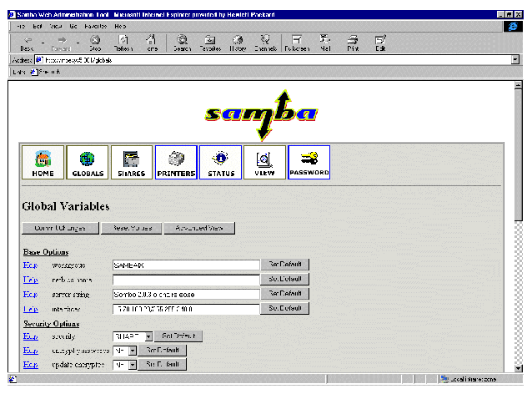532x394 pixels.
Task: Open Help link for security
Action: click(x=31, y=336)
